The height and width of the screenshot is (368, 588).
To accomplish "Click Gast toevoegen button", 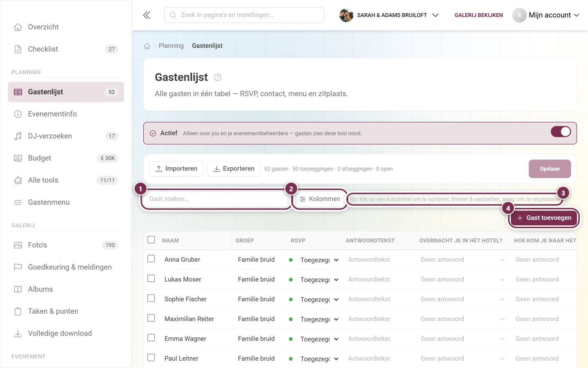I will pyautogui.click(x=544, y=218).
